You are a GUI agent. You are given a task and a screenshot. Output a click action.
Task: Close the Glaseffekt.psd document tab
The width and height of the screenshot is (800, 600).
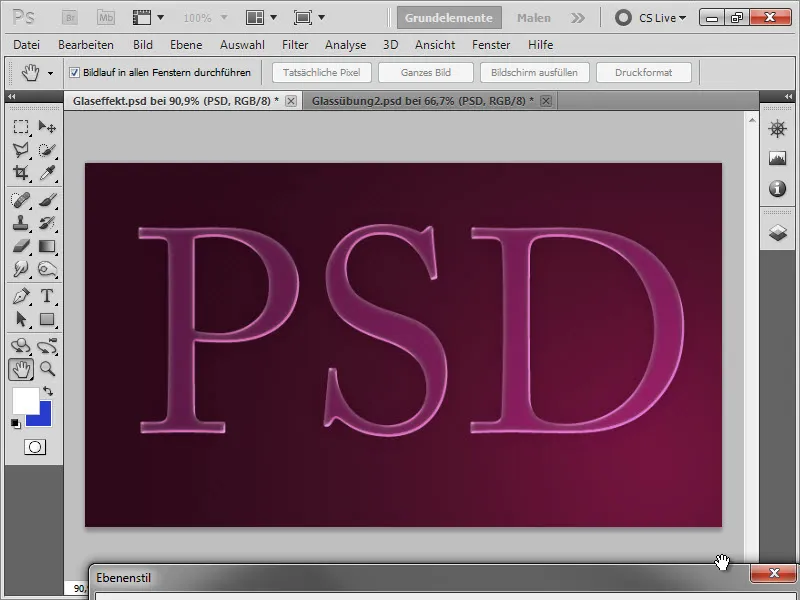(x=291, y=101)
